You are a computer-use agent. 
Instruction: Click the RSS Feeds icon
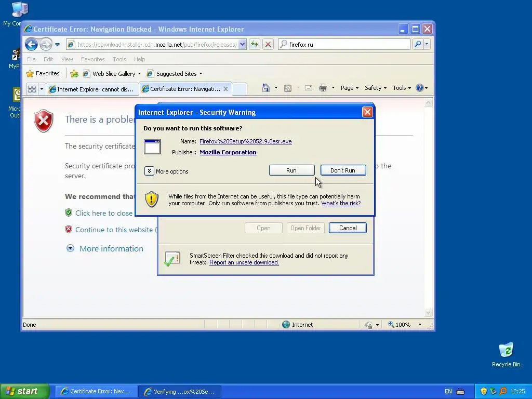tap(288, 88)
